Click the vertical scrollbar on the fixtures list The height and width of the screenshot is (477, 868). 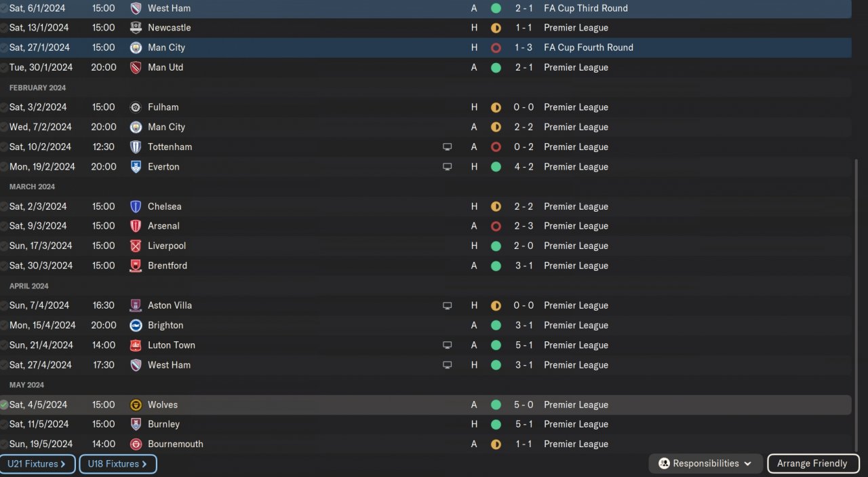pyautogui.click(x=856, y=305)
